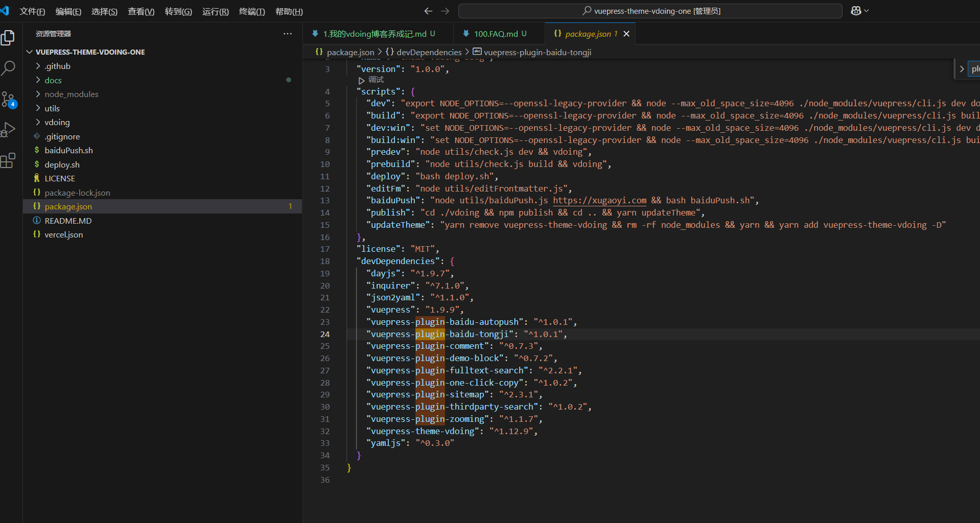Click the command center search box
The width and height of the screenshot is (980, 523).
coord(650,11)
